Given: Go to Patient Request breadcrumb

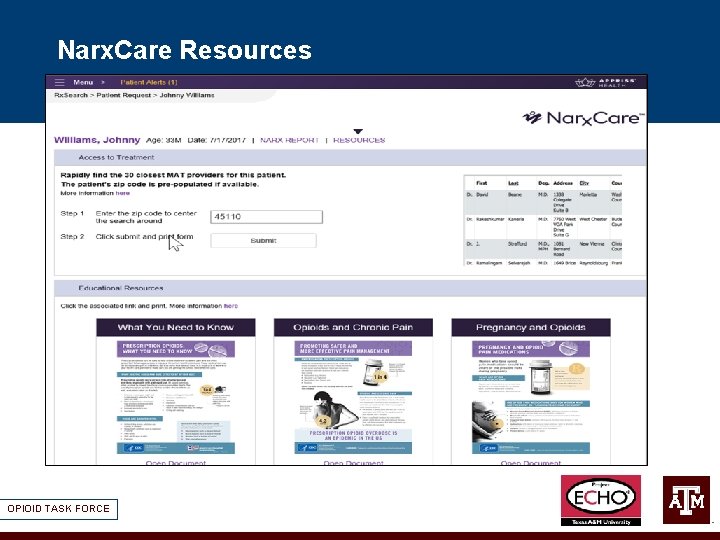Looking at the screenshot, I should [x=124, y=95].
